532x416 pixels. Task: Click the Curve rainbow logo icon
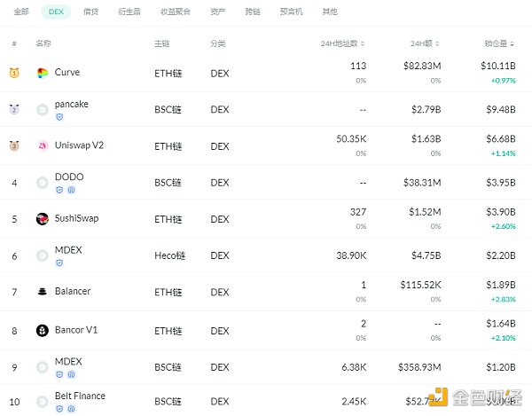[x=42, y=73]
